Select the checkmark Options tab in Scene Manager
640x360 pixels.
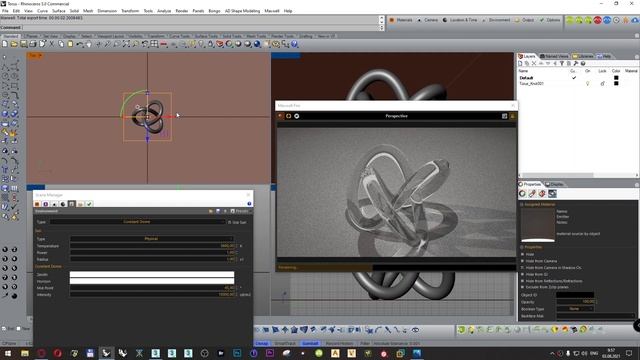coord(89,204)
